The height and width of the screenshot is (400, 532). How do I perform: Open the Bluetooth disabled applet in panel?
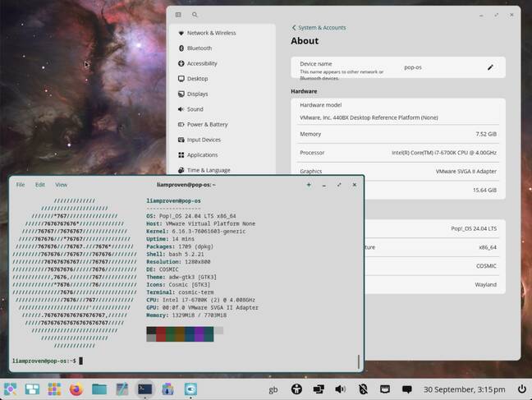tap(363, 389)
